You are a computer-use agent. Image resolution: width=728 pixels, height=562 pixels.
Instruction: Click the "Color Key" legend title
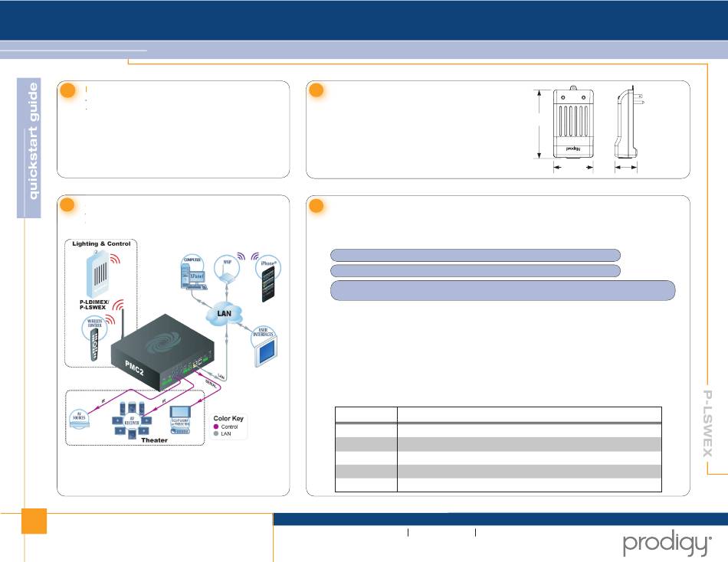point(228,418)
